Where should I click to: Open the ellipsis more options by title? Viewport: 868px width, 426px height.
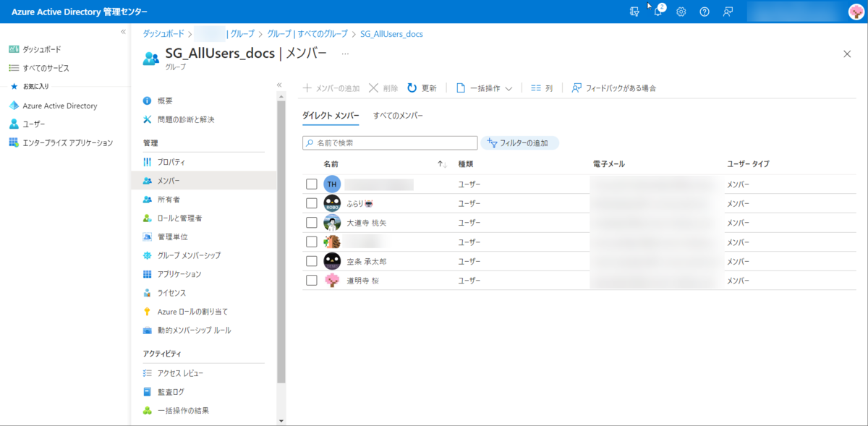345,54
